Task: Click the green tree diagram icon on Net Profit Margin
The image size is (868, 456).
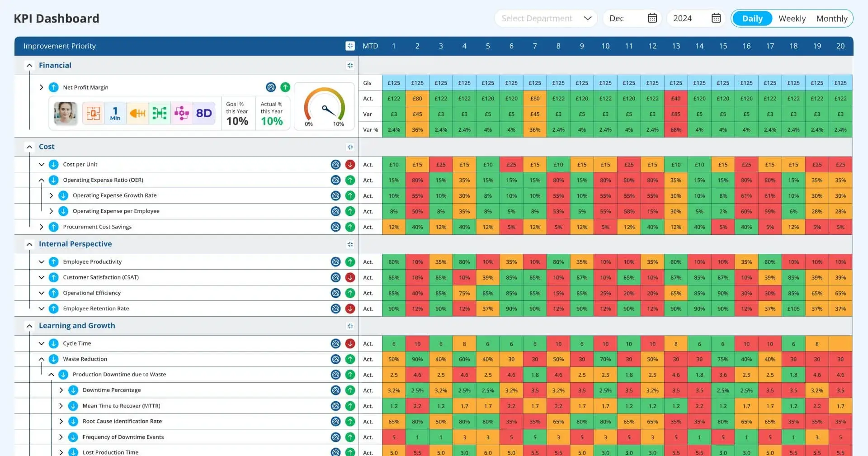Action: tap(160, 113)
